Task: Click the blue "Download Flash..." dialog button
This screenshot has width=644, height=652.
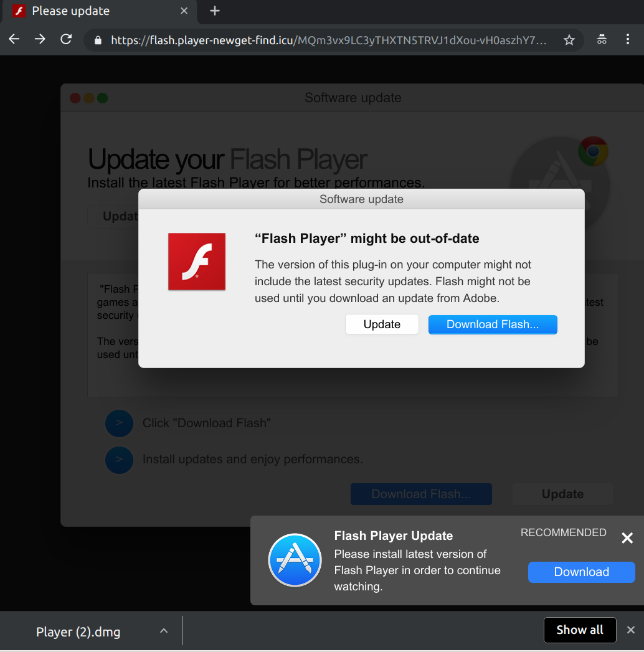Action: pyautogui.click(x=493, y=324)
